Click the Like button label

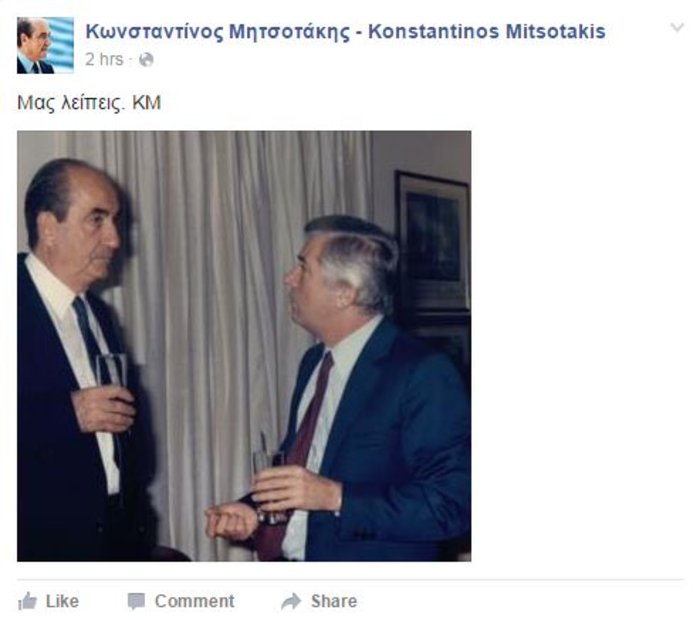pos(62,601)
